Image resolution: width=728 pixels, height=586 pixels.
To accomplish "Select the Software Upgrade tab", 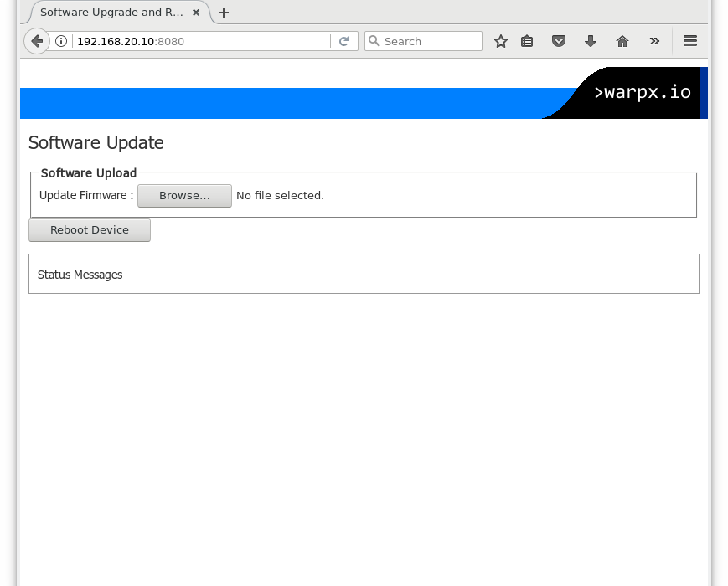I will tap(111, 13).
